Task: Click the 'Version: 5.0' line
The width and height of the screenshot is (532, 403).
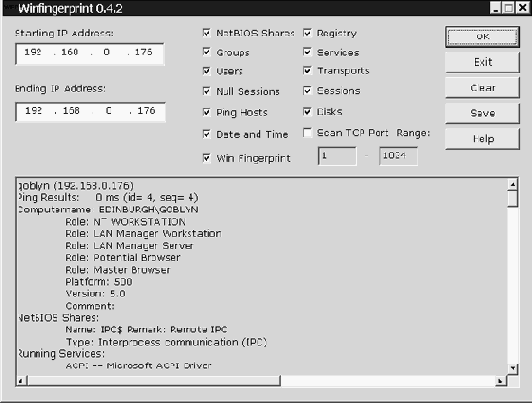Action: [x=95, y=294]
